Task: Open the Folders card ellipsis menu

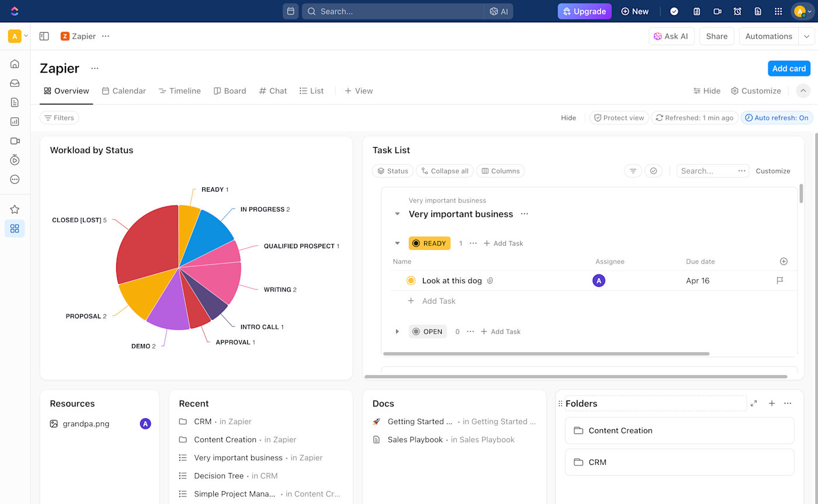Action: [x=788, y=404]
